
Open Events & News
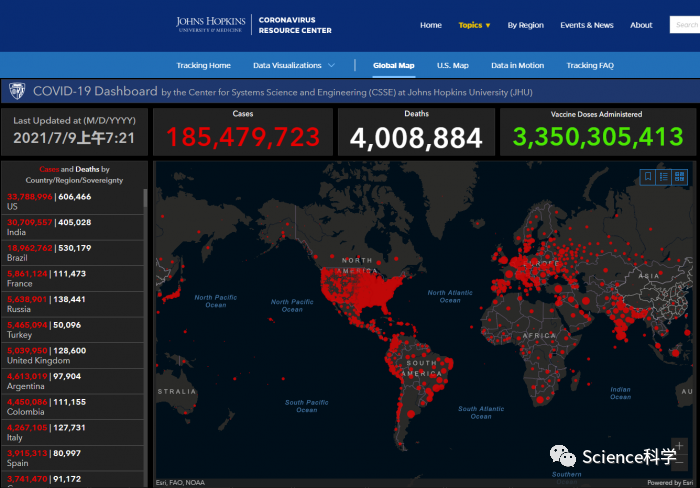587,25
